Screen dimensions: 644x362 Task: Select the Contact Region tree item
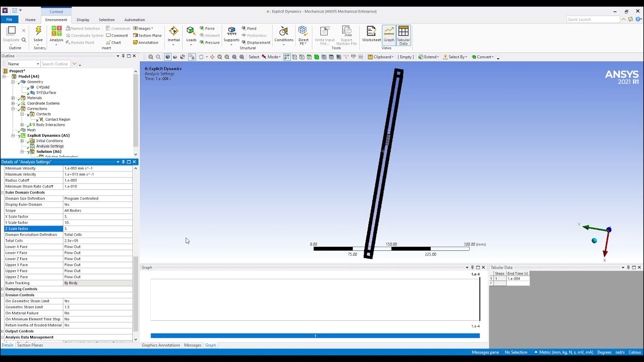pyautogui.click(x=58, y=120)
